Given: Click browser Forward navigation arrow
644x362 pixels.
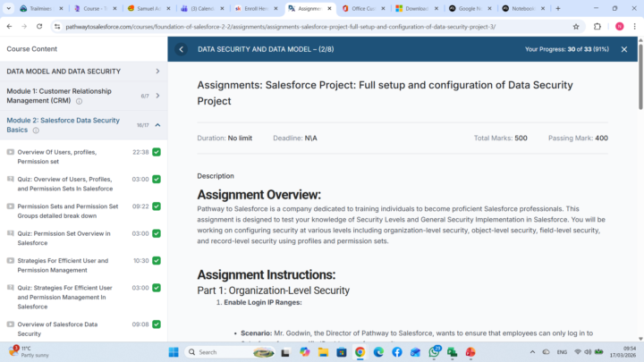Looking at the screenshot, I should [24, 26].
